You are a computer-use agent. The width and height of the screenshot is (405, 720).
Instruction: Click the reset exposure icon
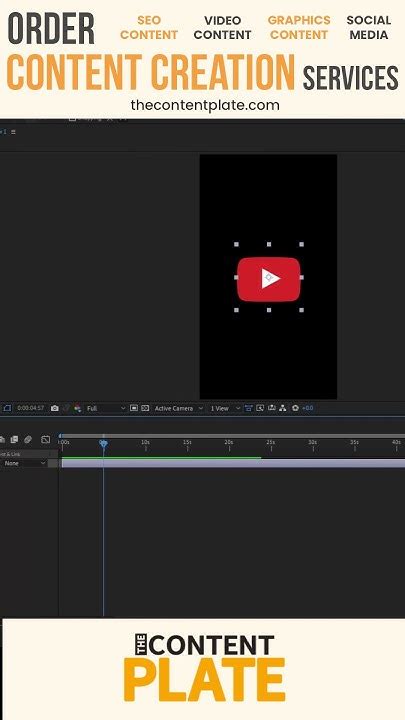coord(295,408)
